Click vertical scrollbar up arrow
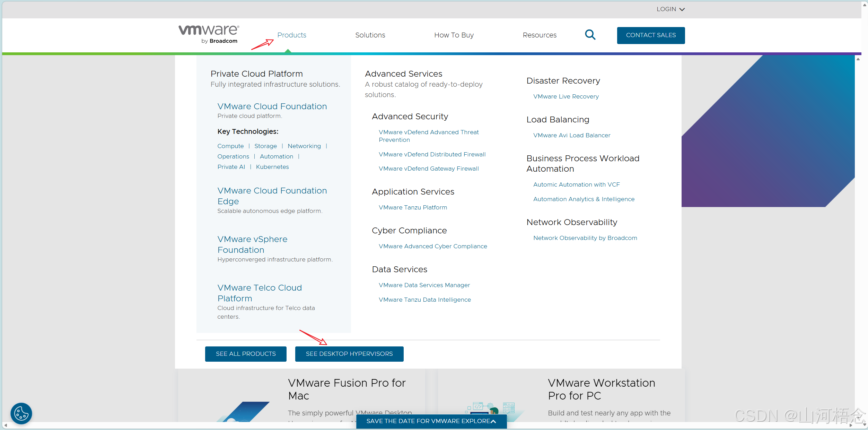Viewport: 868px width, 430px height. pos(858,59)
